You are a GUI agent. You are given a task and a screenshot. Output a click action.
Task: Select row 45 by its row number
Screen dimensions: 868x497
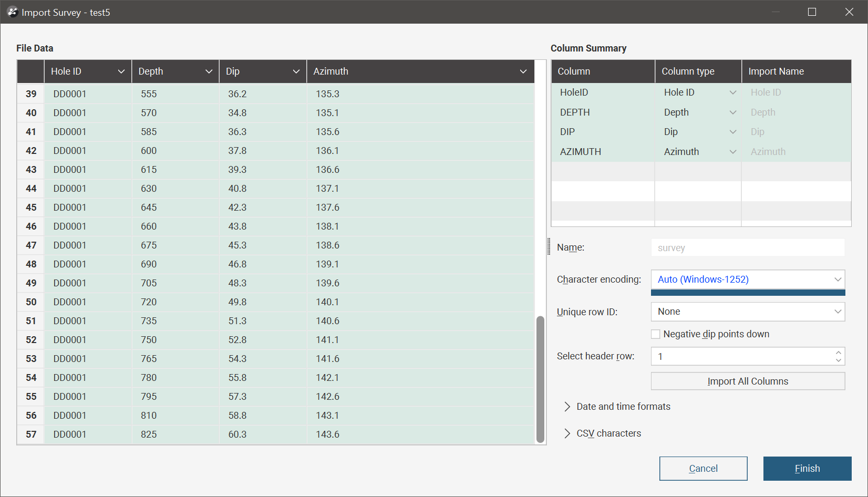[31, 208]
